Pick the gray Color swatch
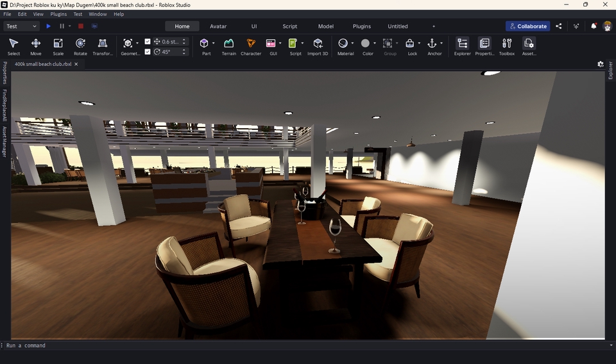The height and width of the screenshot is (364, 616). [x=365, y=44]
